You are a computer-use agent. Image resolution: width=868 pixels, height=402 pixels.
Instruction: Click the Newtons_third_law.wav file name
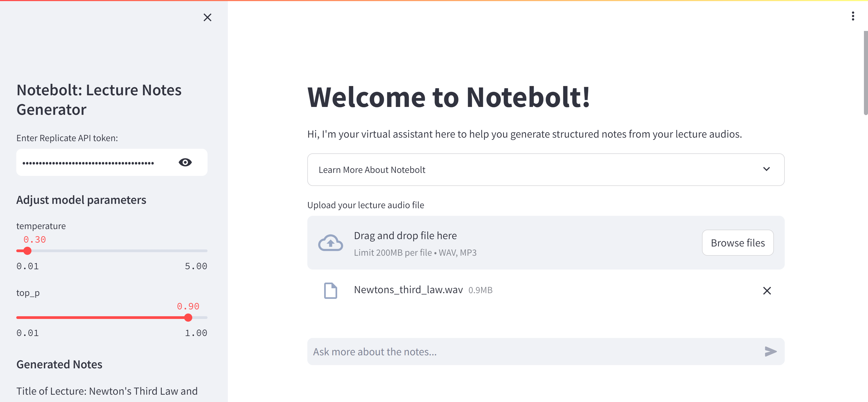point(408,290)
